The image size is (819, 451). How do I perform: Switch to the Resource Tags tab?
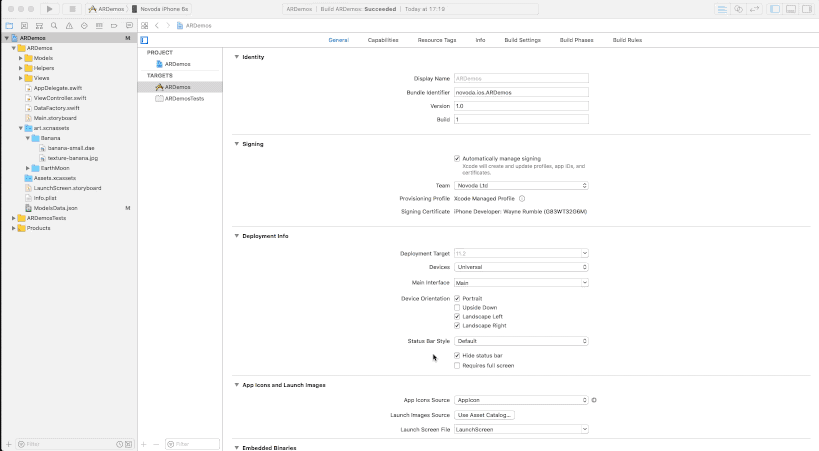[437, 40]
